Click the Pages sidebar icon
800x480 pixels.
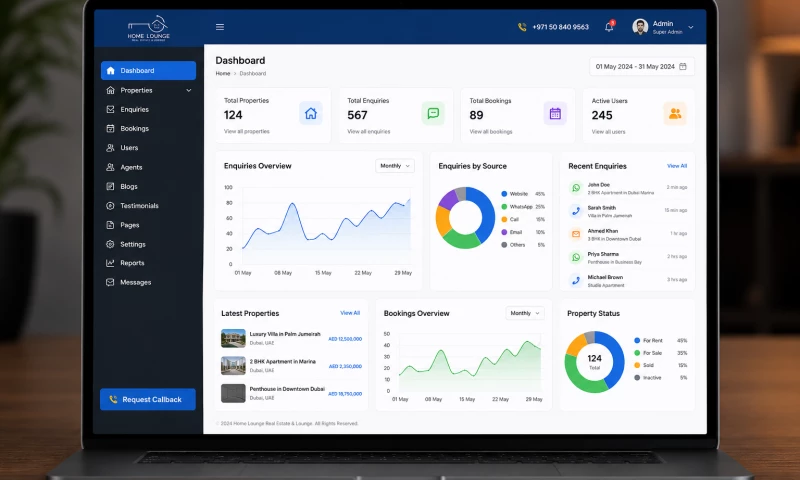pyautogui.click(x=110, y=225)
